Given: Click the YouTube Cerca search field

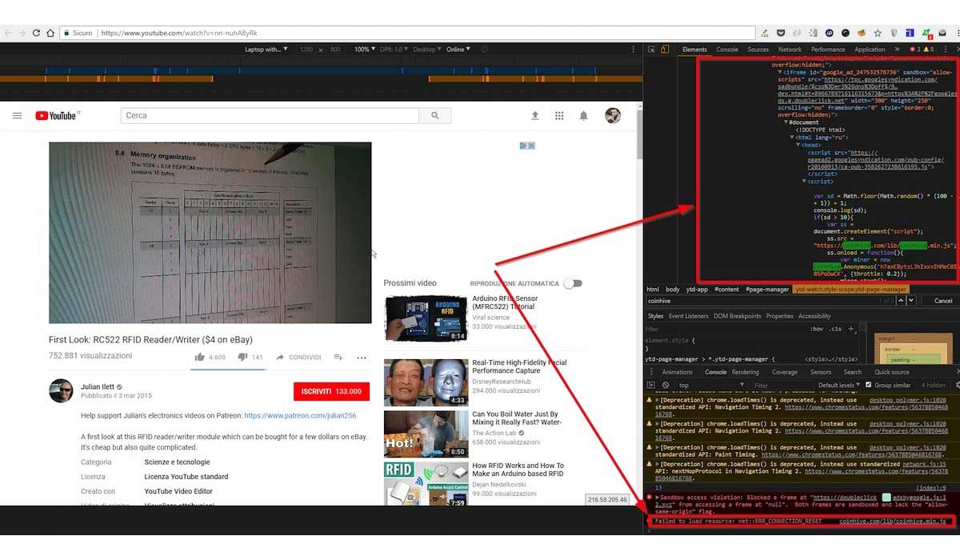Looking at the screenshot, I should pos(270,116).
